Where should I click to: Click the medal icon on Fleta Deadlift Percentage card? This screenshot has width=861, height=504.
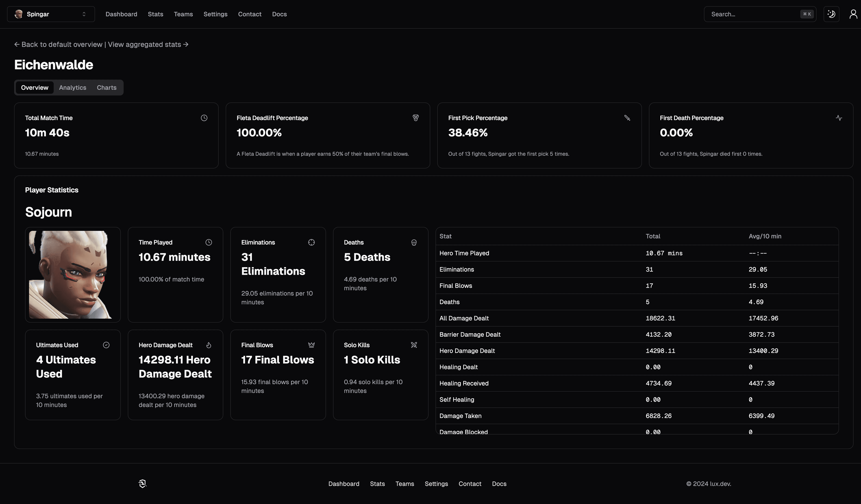[416, 117]
